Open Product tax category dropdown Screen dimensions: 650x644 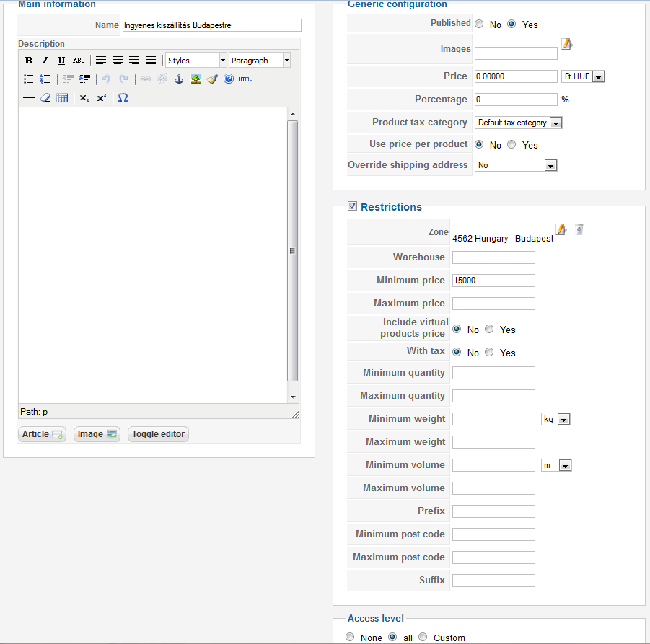[x=518, y=123]
